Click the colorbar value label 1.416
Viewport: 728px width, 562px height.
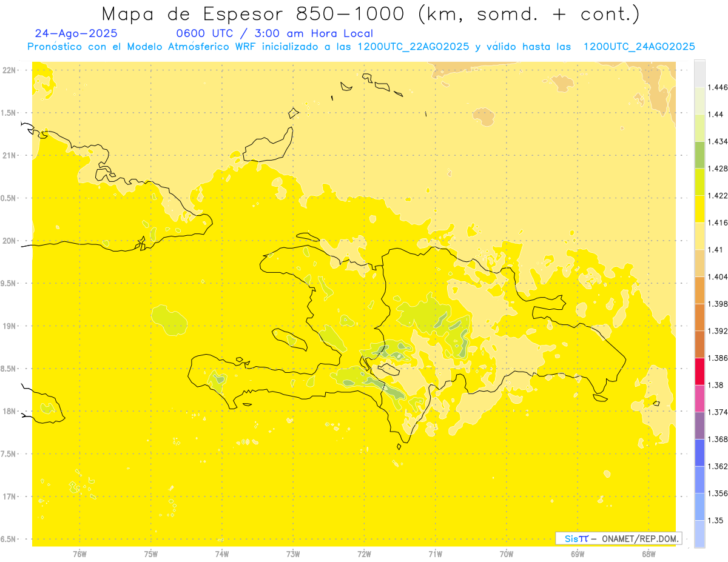pos(718,222)
